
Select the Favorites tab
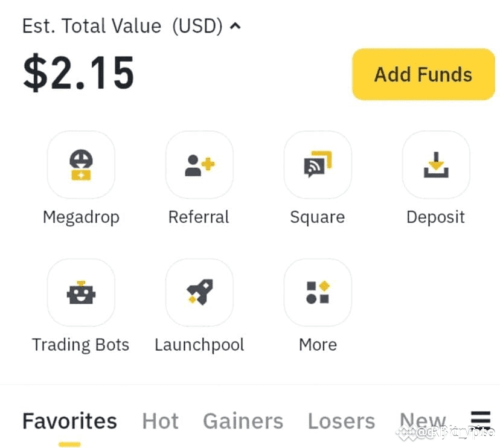click(x=69, y=421)
